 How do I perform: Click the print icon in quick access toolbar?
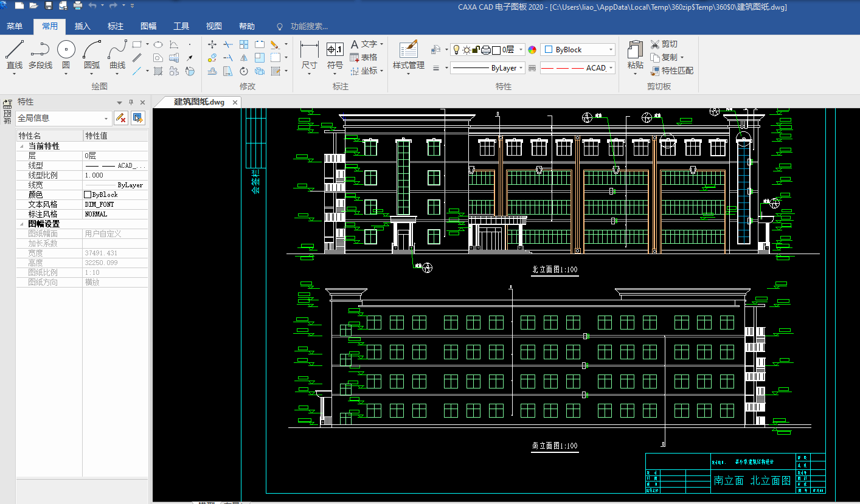pyautogui.click(x=78, y=5)
